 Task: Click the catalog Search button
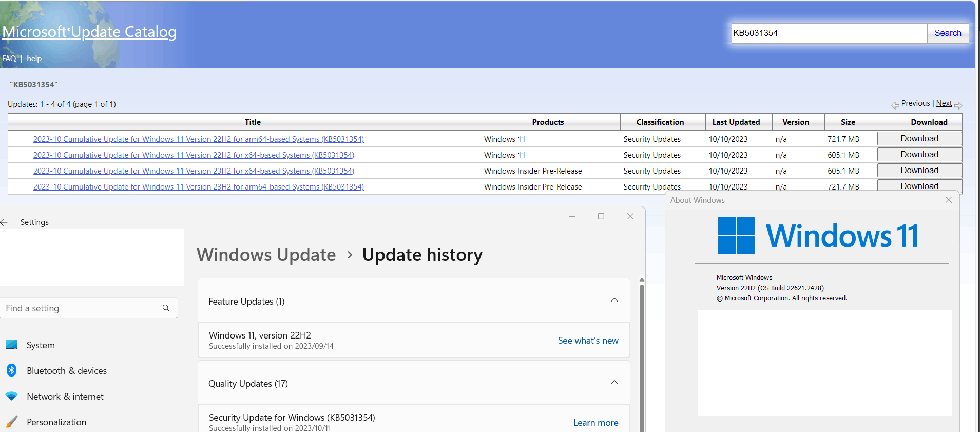pyautogui.click(x=948, y=33)
